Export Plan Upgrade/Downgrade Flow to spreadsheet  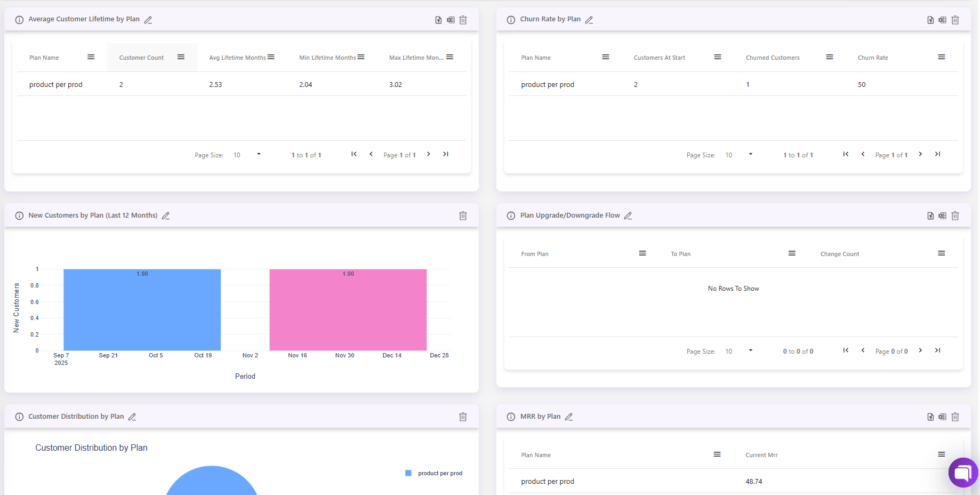(943, 215)
